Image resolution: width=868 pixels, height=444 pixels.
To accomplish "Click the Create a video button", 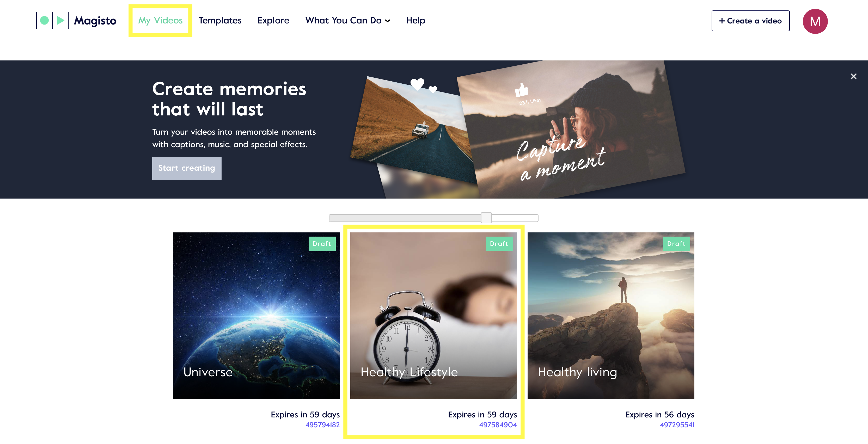I will point(750,21).
